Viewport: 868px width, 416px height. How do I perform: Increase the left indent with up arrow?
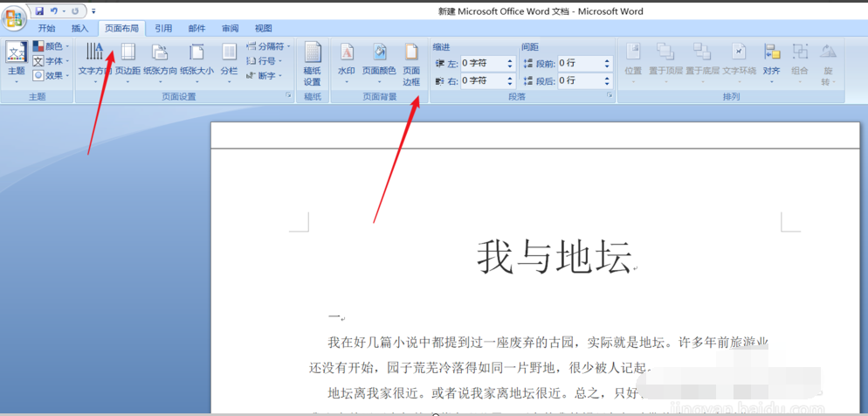click(x=510, y=61)
